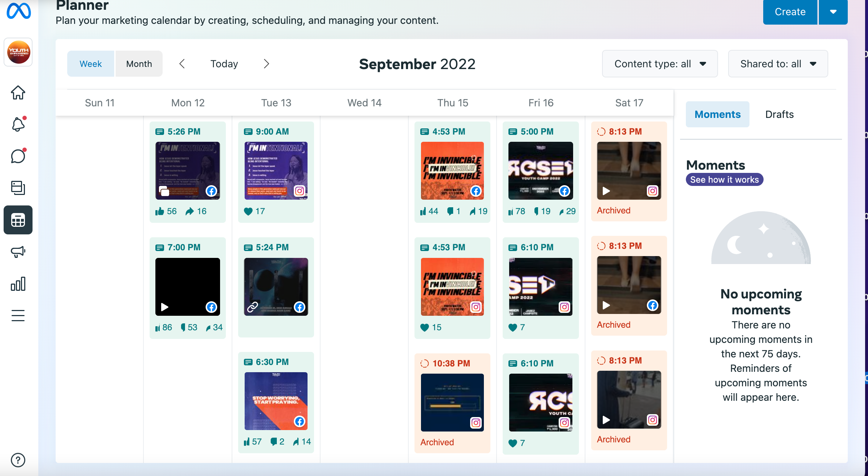Click the Today button
868x476 pixels.
224,64
